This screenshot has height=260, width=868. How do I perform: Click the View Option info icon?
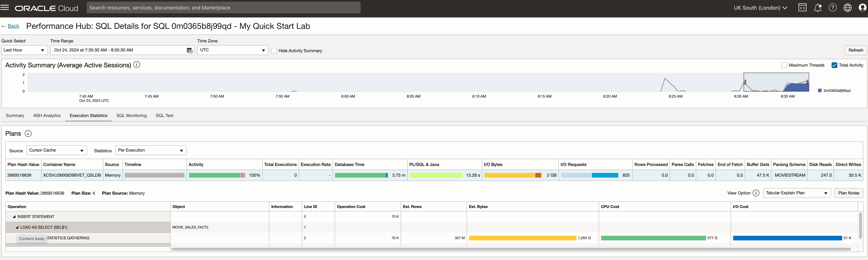[x=756, y=193]
